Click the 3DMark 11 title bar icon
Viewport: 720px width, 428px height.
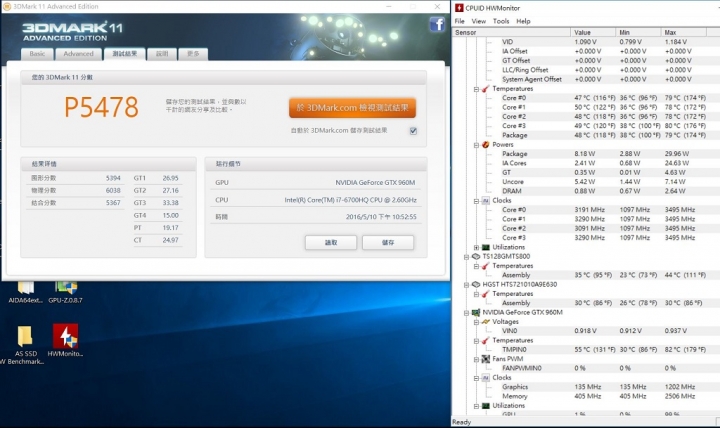7,6
